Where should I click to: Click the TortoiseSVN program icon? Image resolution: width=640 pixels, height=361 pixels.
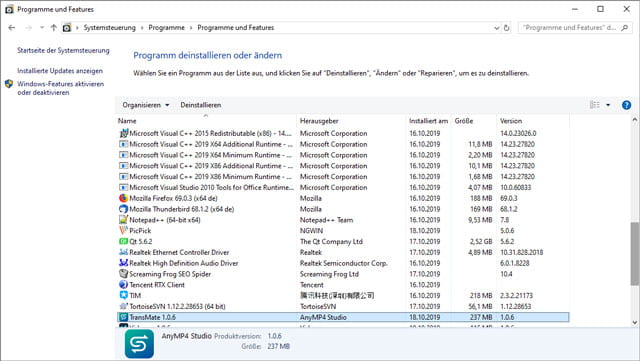click(123, 306)
